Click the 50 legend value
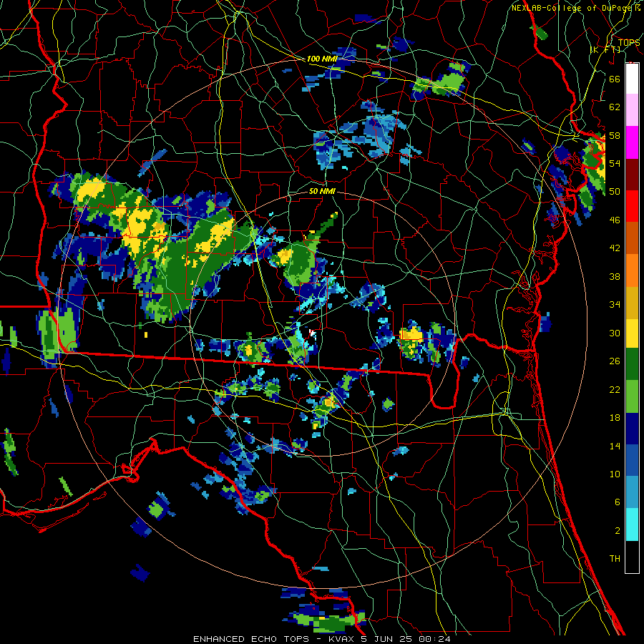Viewport: 644px width, 644px height. point(615,192)
